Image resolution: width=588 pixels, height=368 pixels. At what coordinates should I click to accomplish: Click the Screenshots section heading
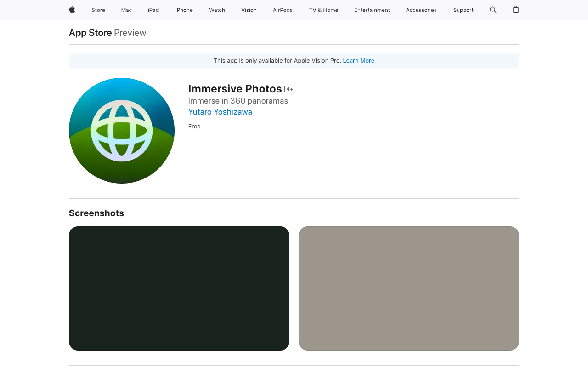tap(96, 213)
